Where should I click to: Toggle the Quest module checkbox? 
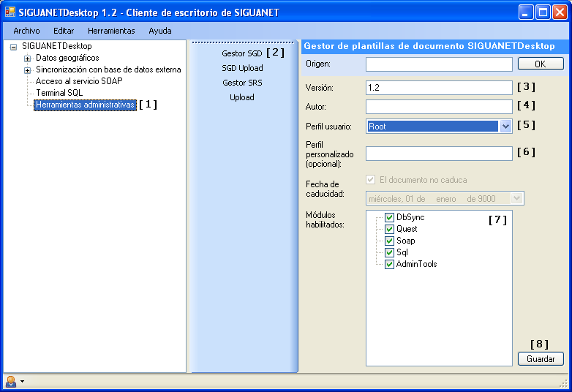390,230
